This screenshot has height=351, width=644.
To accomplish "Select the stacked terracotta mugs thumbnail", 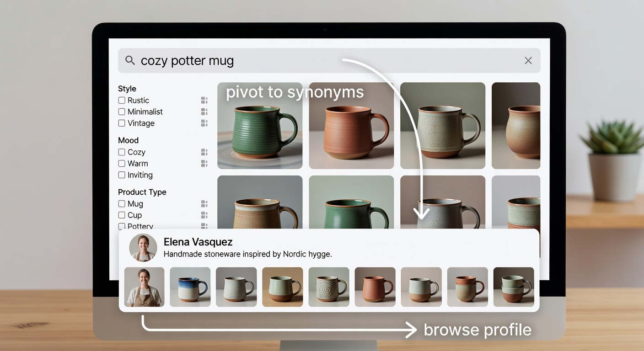I will click(x=467, y=287).
